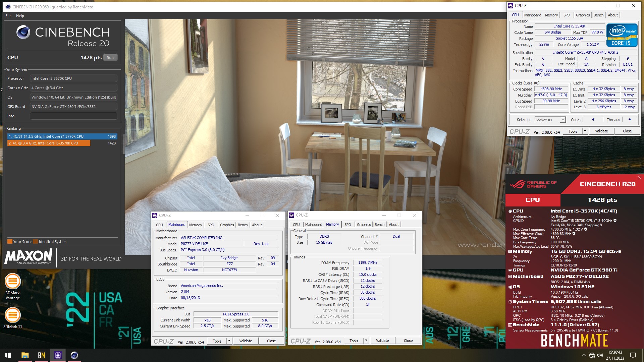Click the MAXON logo in Cinebench
644x362 pixels.
click(29, 257)
